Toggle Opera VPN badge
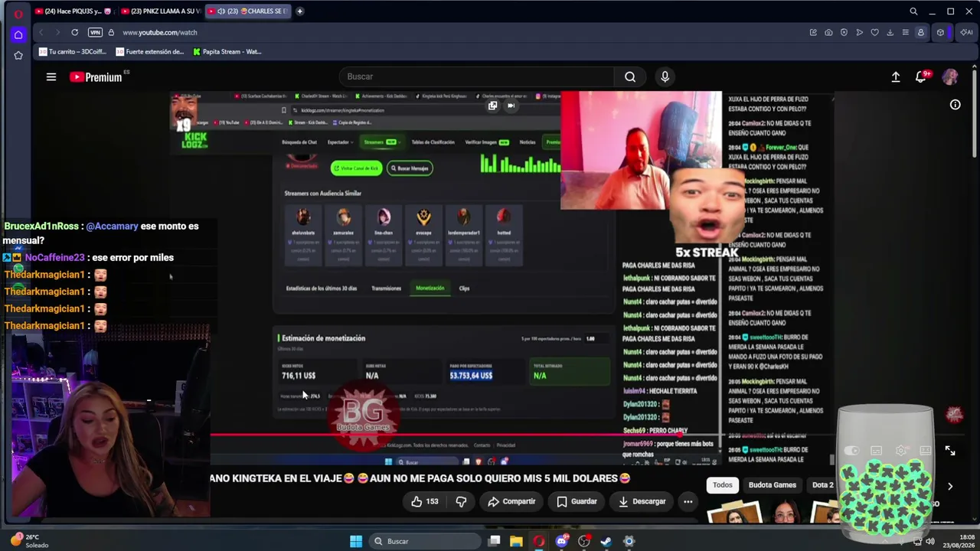This screenshot has width=980, height=551. click(95, 32)
